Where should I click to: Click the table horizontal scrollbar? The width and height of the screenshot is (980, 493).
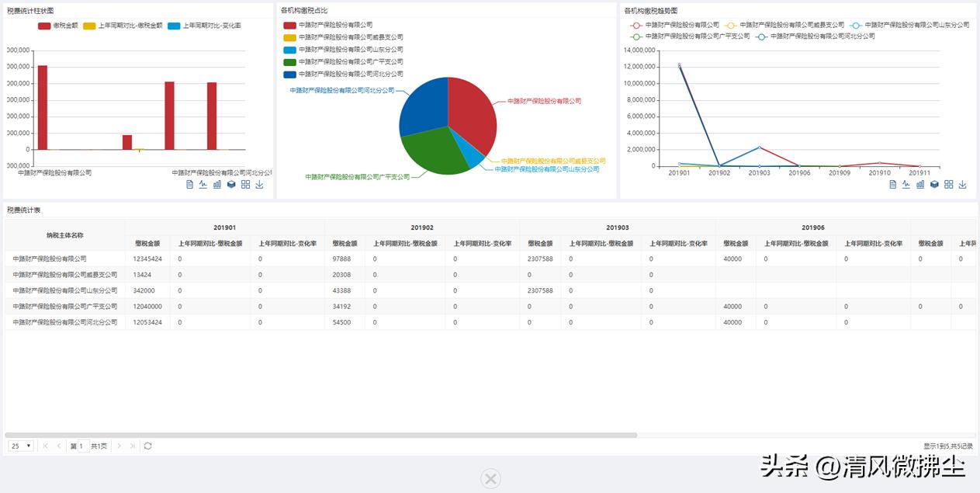(321, 435)
